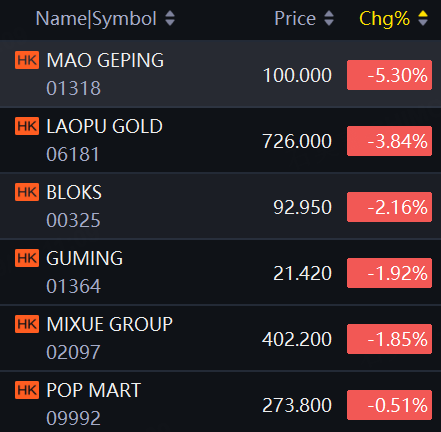The image size is (441, 432).
Task: Toggle the Chg% sort order arrows
Action: 423,18
